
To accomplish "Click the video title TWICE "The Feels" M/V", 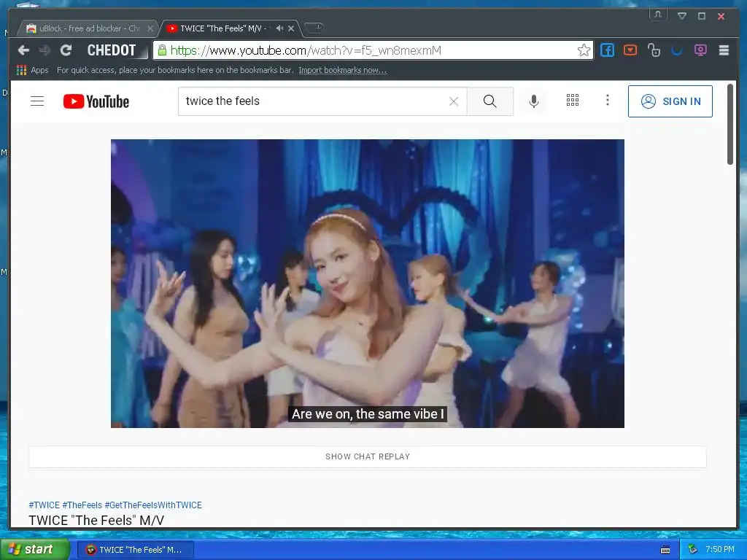I will (96, 521).
